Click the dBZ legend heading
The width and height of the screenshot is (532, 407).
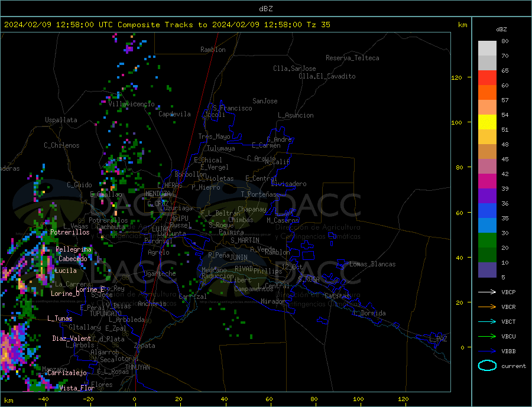[501, 30]
